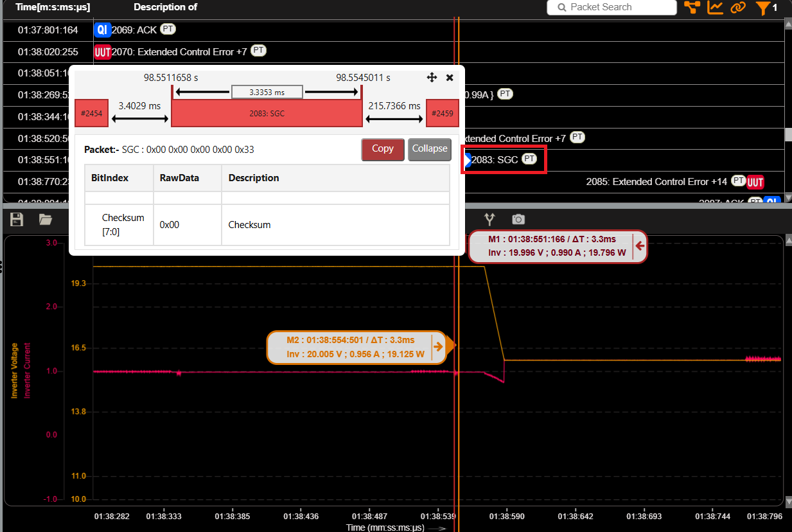
Task: Select the 2083: SGC packet entry
Action: 495,159
